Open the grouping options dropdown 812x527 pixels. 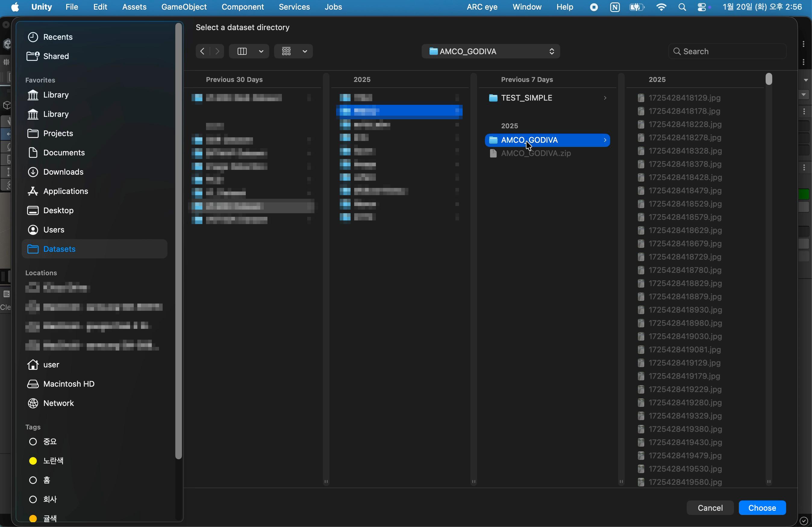(293, 51)
